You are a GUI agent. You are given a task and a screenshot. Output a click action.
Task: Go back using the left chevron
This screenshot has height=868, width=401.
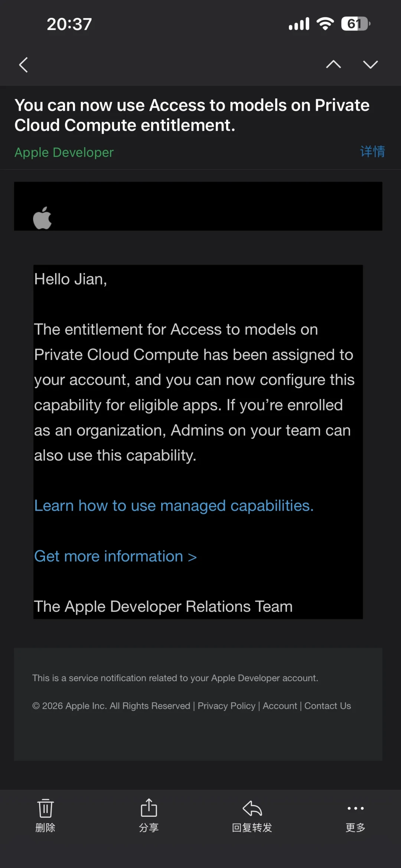coord(23,65)
